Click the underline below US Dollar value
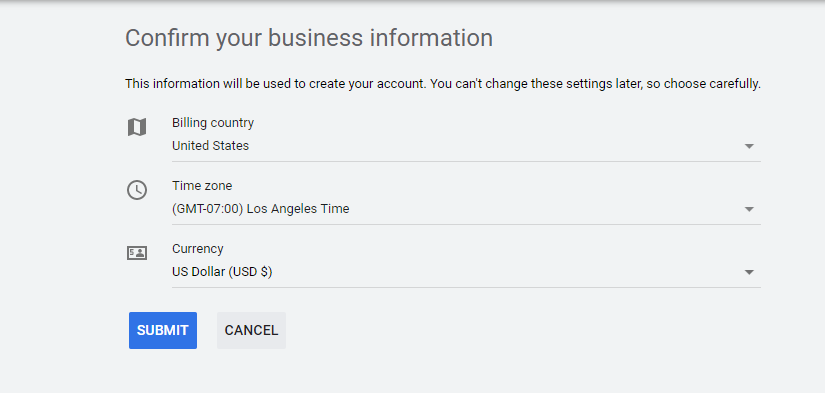The width and height of the screenshot is (825, 393). [x=466, y=287]
